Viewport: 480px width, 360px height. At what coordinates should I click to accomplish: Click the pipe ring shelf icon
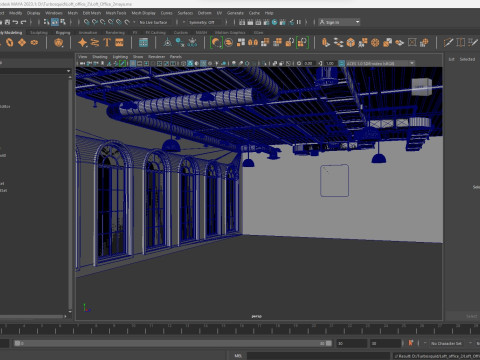[34, 43]
